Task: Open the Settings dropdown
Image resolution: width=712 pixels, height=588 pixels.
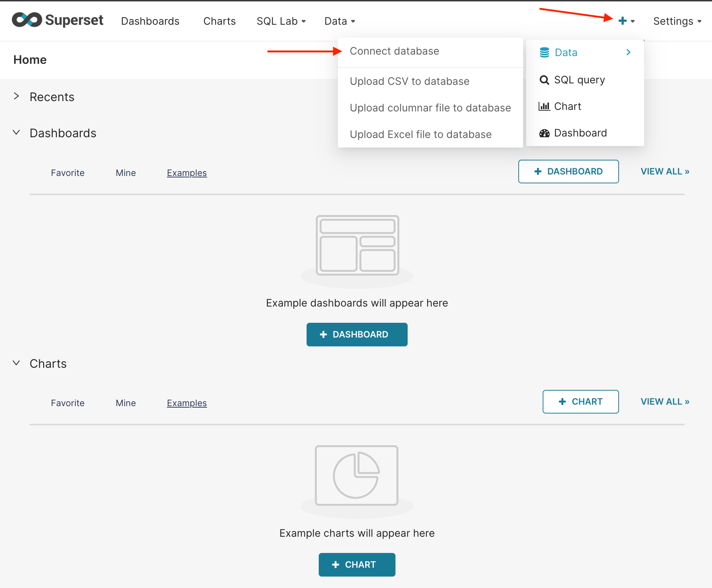Action: (x=677, y=21)
